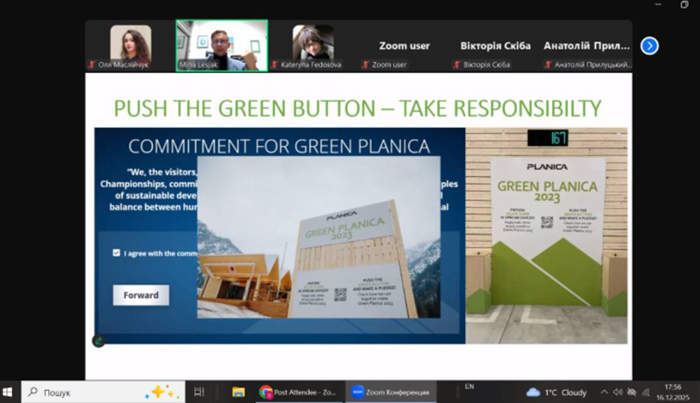Expand the hidden system tray icons

(603, 392)
